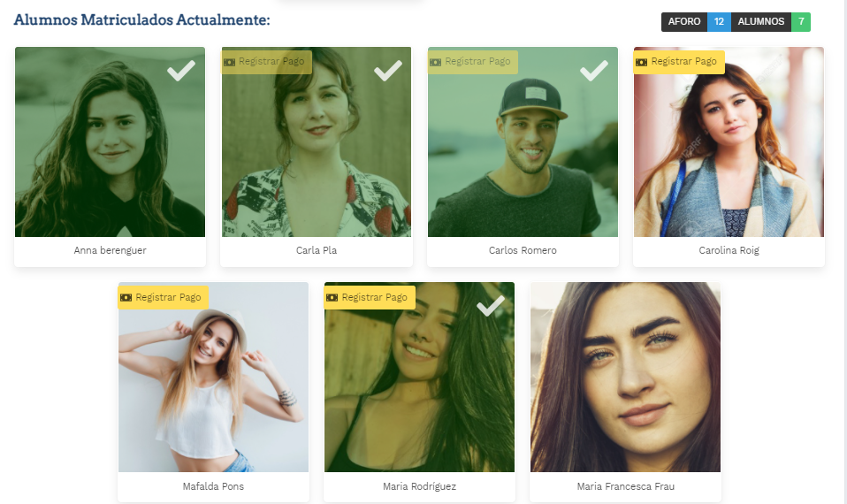Toggle checkmark on Maria Rodríguez's photo
Image resolution: width=847 pixels, height=504 pixels.
[x=491, y=306]
